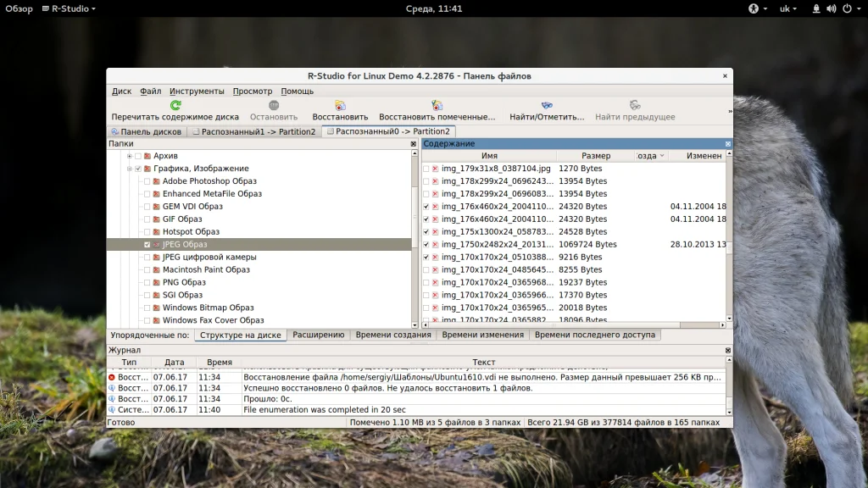Click the reread disk contents refresh icon
The image size is (868, 488).
coord(175,105)
